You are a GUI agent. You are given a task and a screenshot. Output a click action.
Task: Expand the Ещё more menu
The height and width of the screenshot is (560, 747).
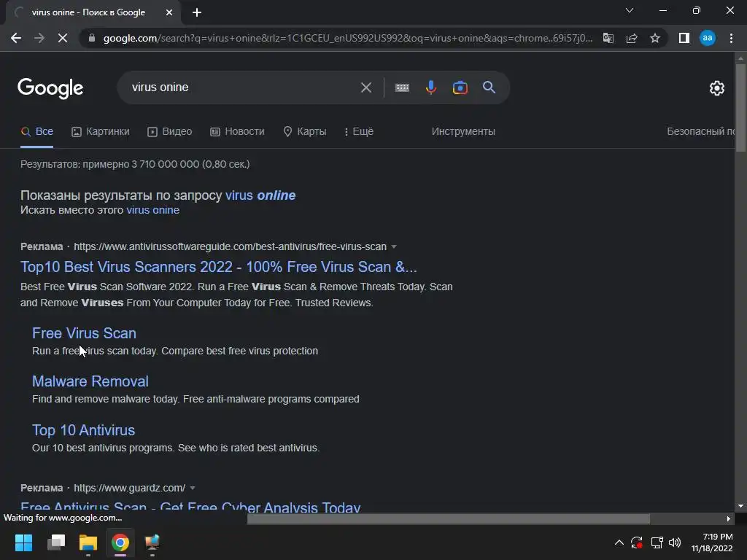tap(359, 131)
